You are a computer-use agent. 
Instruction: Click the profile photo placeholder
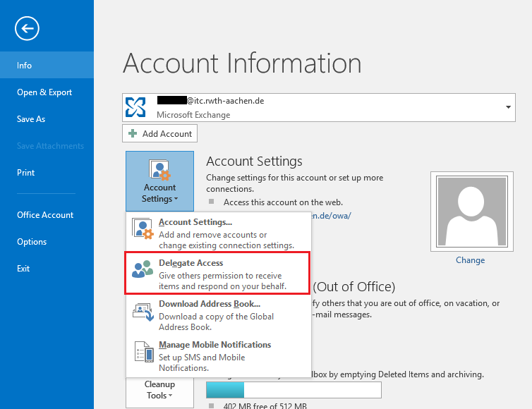tap(470, 212)
